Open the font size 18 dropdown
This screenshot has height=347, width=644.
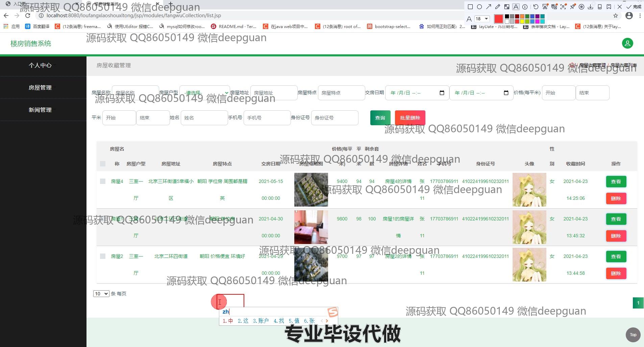pyautogui.click(x=482, y=19)
